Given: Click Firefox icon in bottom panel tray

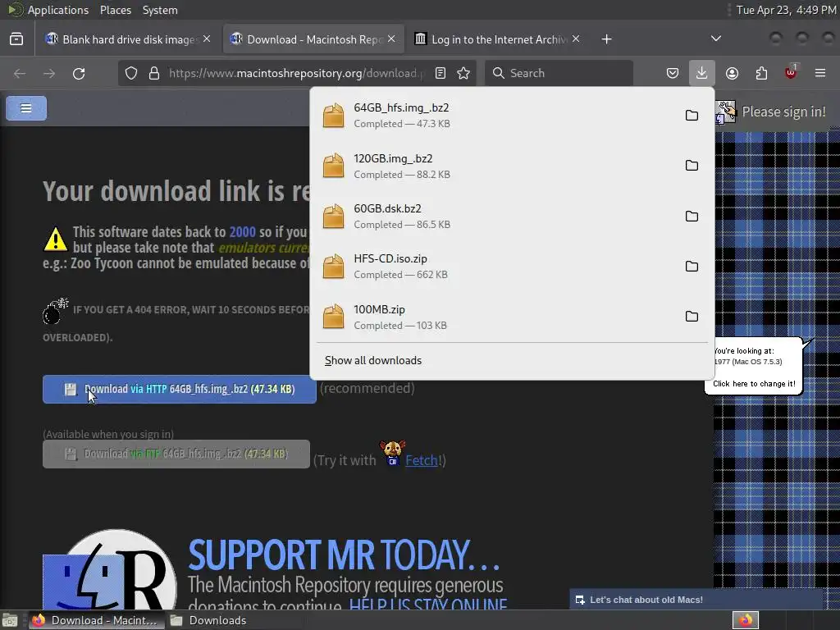Looking at the screenshot, I should [746, 620].
